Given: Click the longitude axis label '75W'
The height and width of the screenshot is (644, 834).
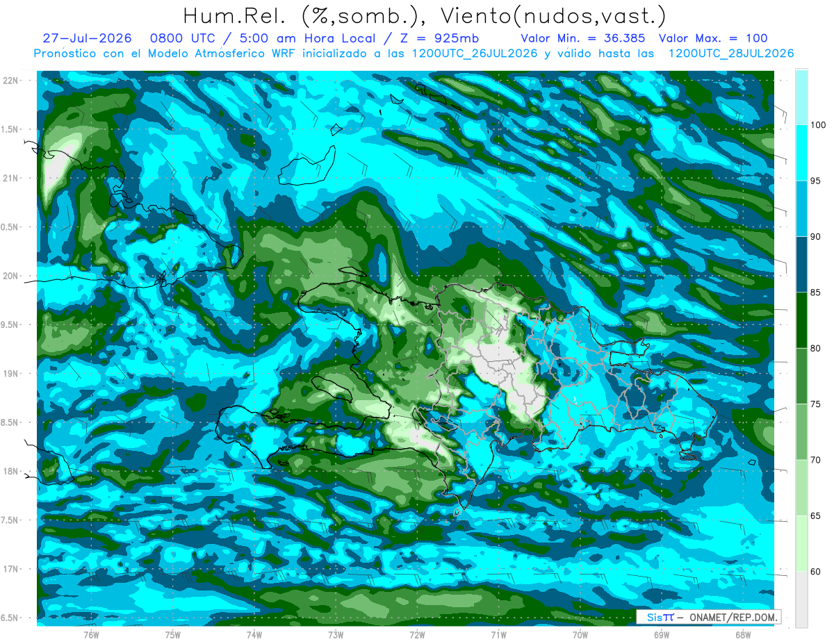Looking at the screenshot, I should click(173, 634).
